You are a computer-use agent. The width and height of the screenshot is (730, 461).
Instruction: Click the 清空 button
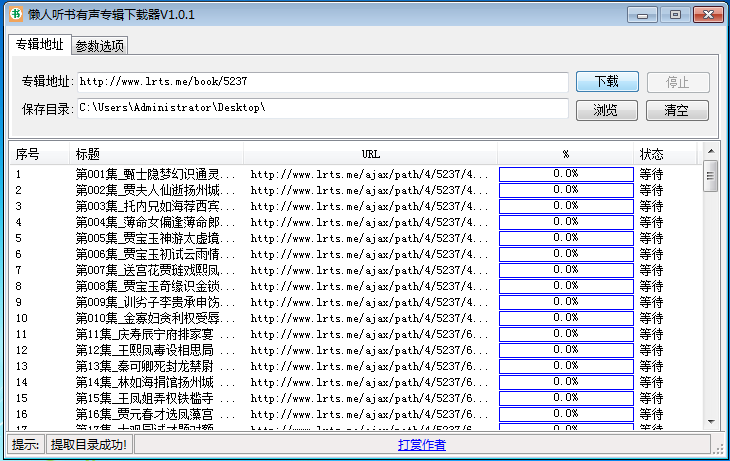pyautogui.click(x=677, y=110)
